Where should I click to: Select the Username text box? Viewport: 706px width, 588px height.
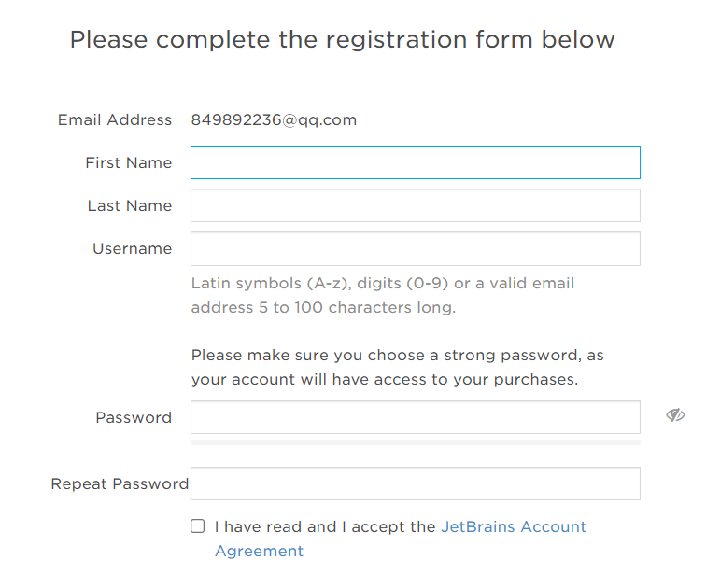point(415,248)
